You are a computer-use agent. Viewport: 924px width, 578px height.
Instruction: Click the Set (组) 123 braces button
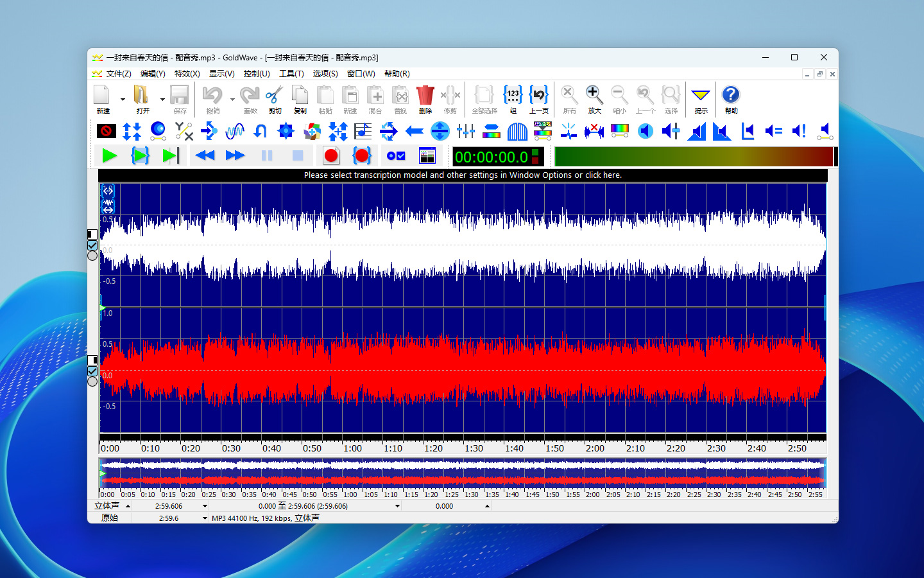513,100
